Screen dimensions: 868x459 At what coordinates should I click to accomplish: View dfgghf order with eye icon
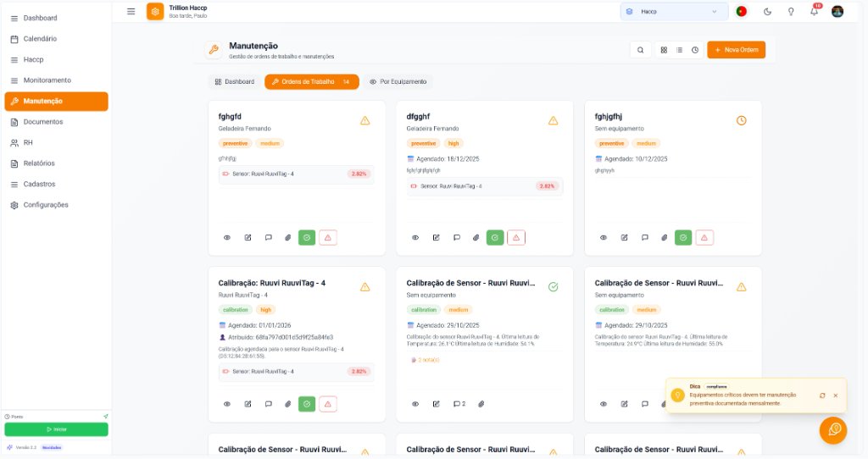click(415, 238)
